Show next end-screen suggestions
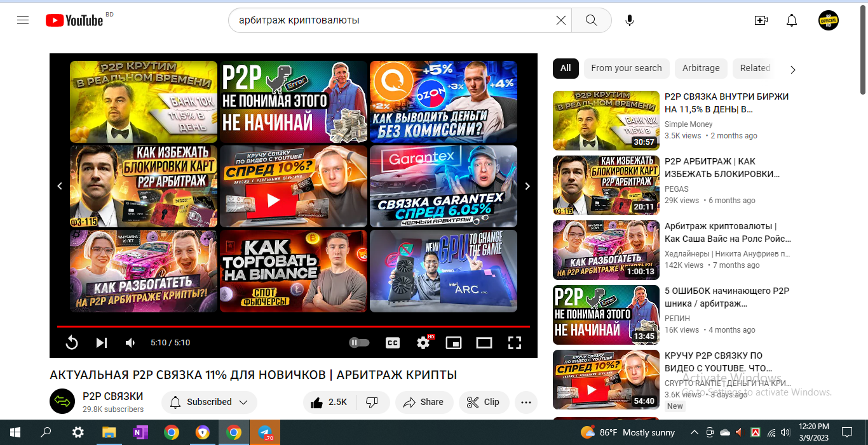This screenshot has width=868, height=445. tap(527, 186)
